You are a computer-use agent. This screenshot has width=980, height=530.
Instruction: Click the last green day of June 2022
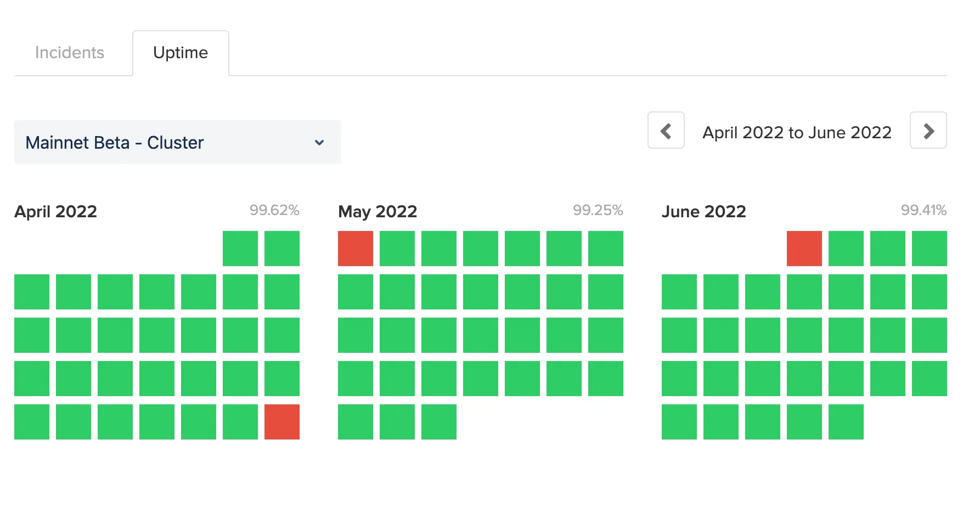coord(846,422)
